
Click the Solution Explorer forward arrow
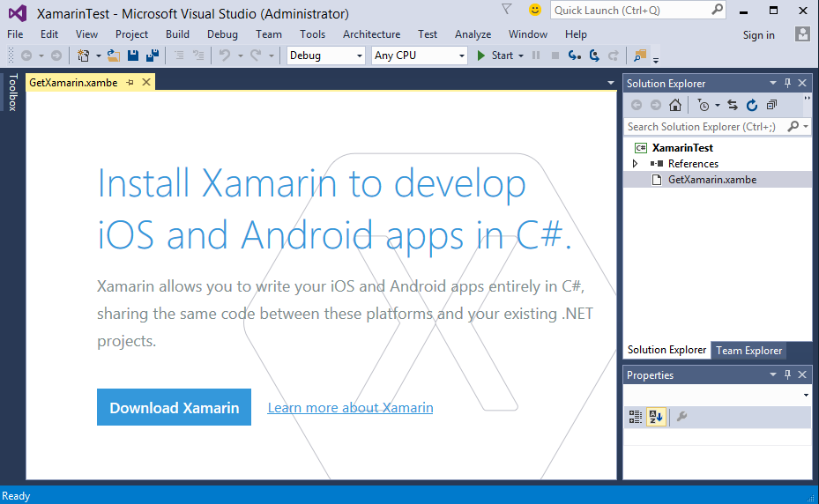[656, 105]
